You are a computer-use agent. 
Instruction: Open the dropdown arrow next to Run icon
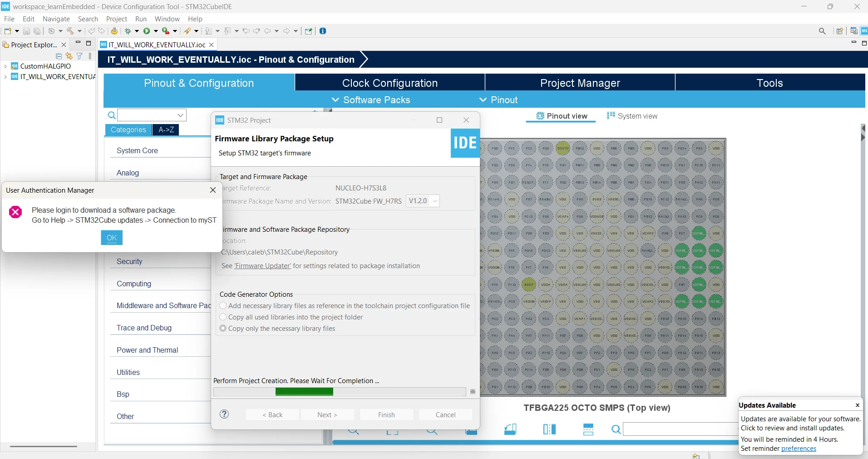tap(156, 31)
